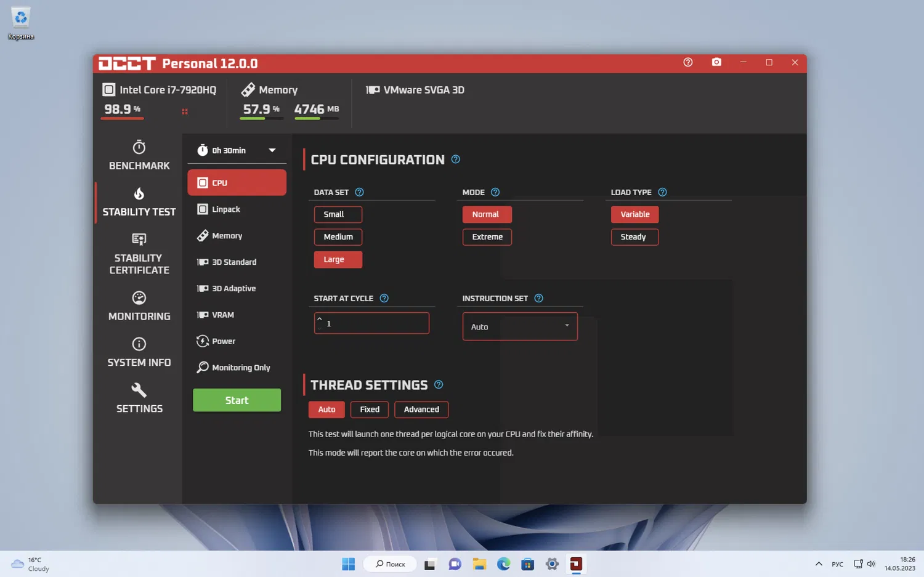Open Microsoft Store from the taskbar
Screen dimensions: 924x577
click(x=527, y=564)
